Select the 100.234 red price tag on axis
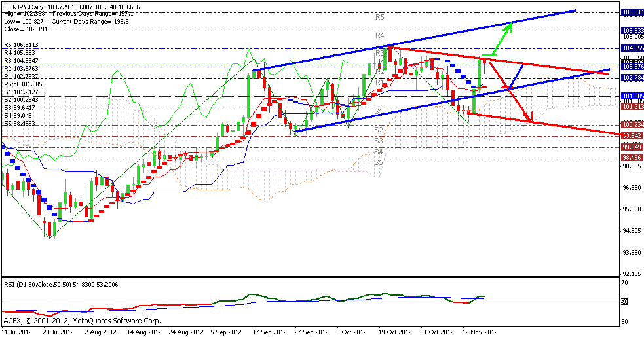The height and width of the screenshot is (337, 644). (x=631, y=124)
